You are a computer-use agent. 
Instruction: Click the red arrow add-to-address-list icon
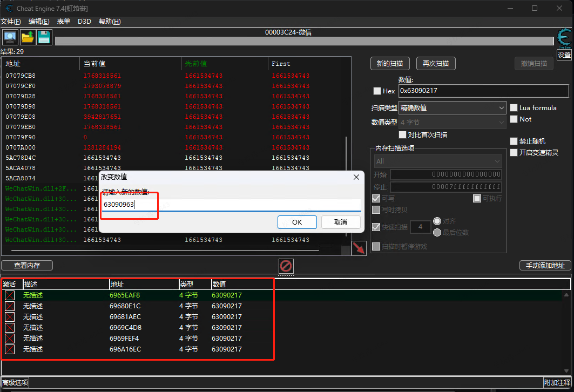pos(359,248)
